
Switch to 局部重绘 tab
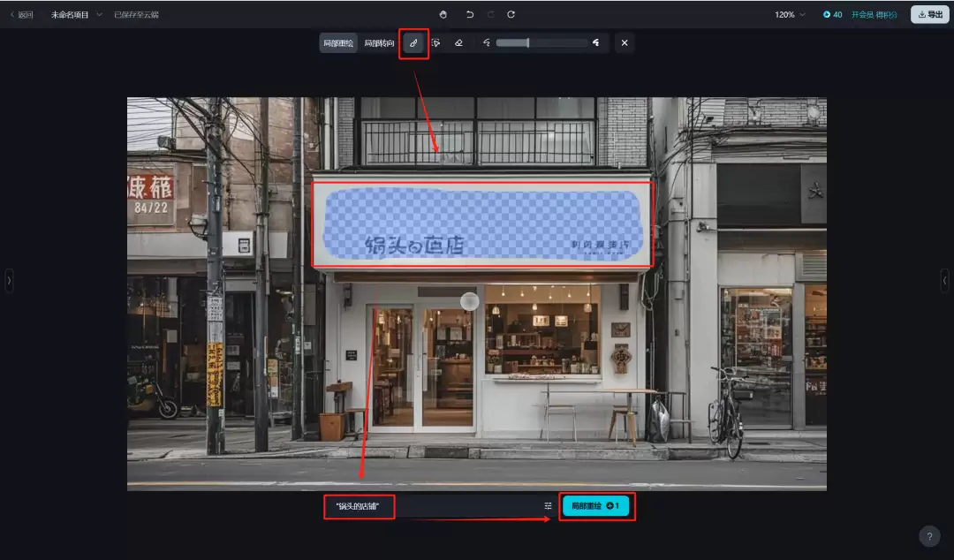coord(338,43)
